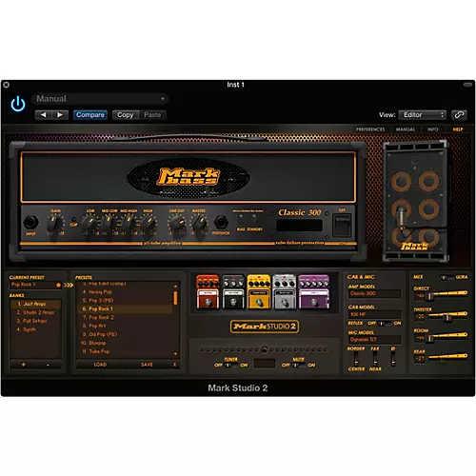Click the Input jack on amp

coord(30,223)
